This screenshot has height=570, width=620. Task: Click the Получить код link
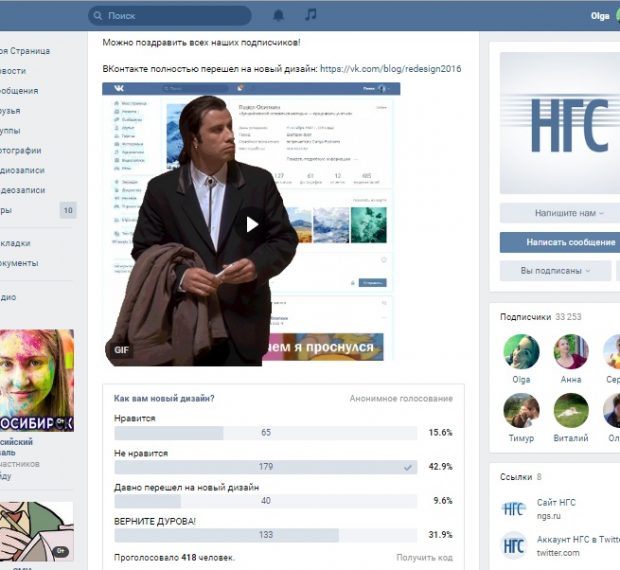(x=424, y=558)
